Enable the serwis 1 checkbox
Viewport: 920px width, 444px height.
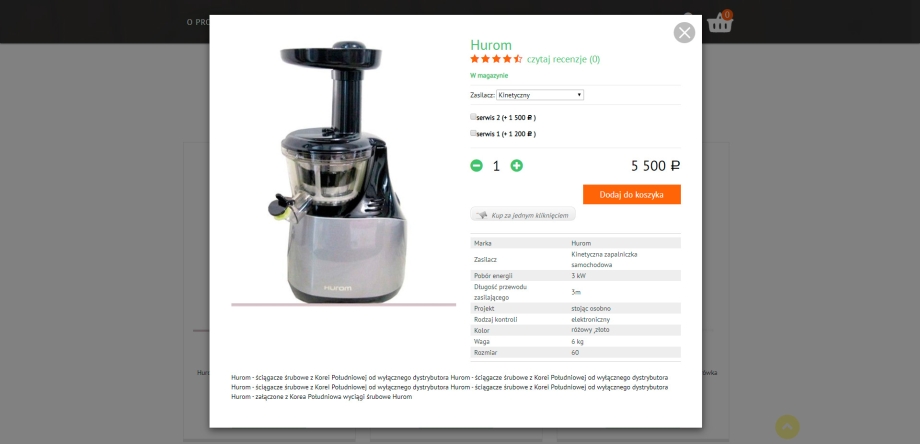point(473,133)
